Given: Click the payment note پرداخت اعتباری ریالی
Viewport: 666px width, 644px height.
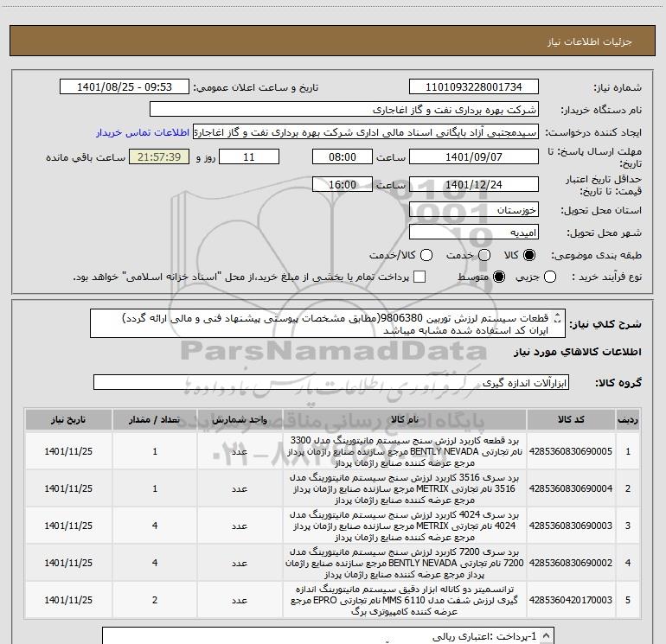Looking at the screenshot, I should pyautogui.click(x=485, y=636).
